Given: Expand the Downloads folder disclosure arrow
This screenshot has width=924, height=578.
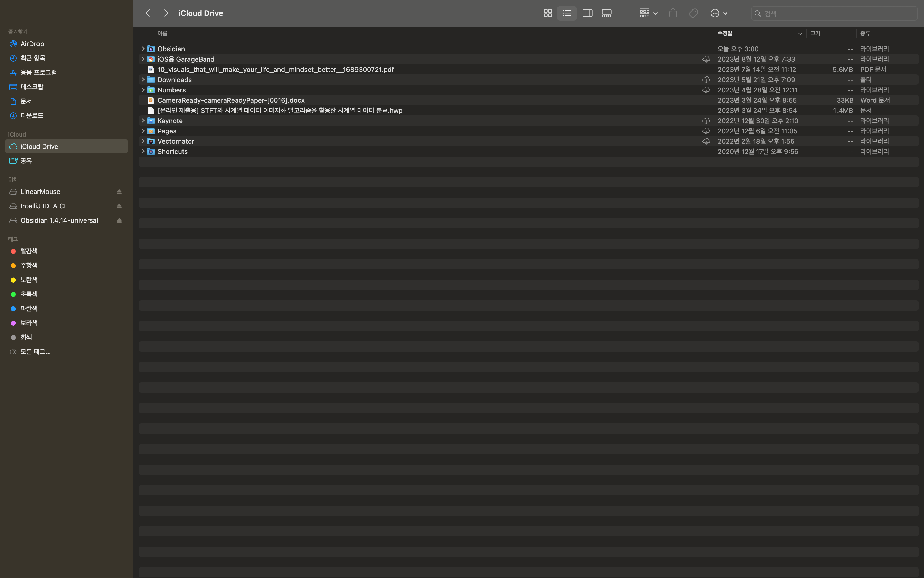Looking at the screenshot, I should pos(143,80).
